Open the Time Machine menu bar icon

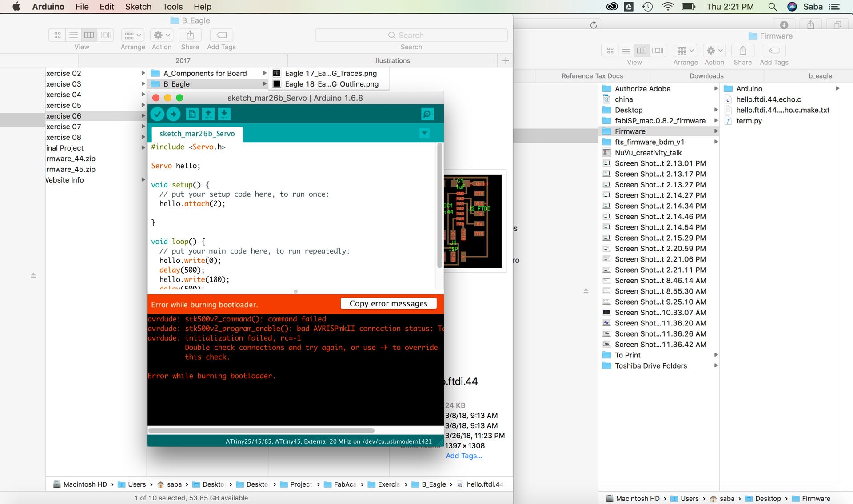click(647, 7)
